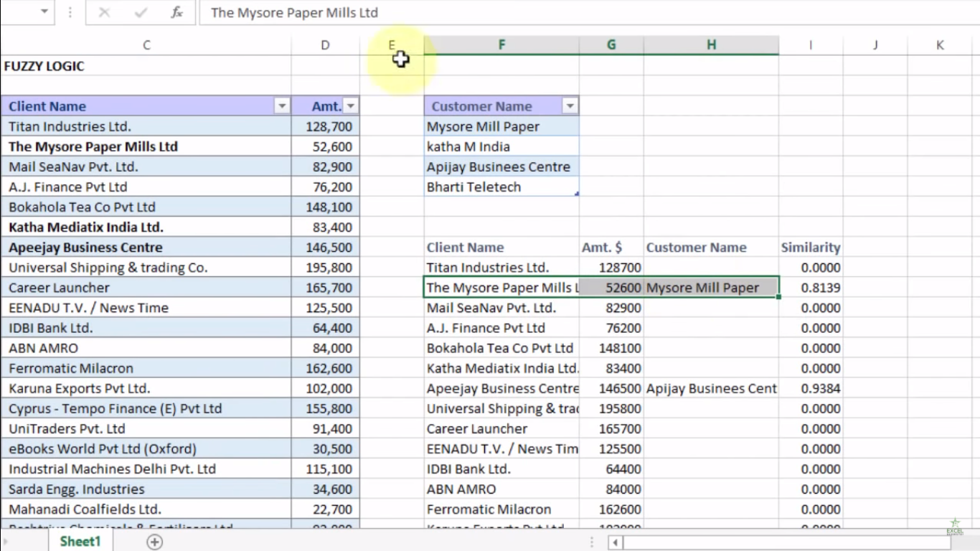Select amount 128,700 cell
Viewport: 980px width, 551px height.
(325, 126)
